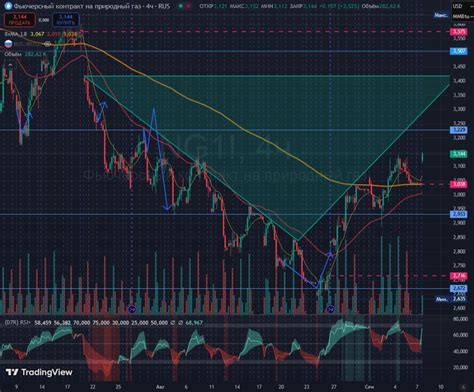Click the RSI indicator legend label

[x=18, y=323]
